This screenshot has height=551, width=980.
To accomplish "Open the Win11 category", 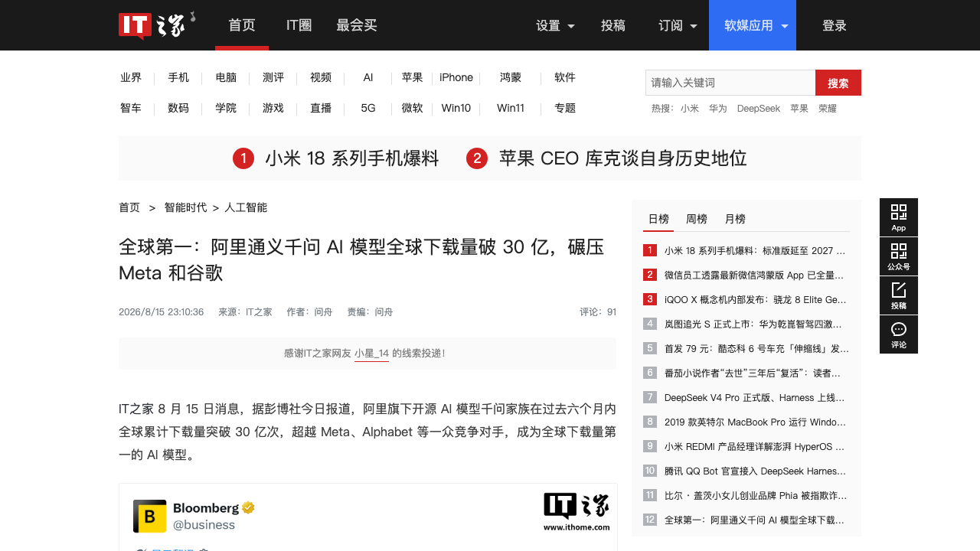I will (511, 108).
